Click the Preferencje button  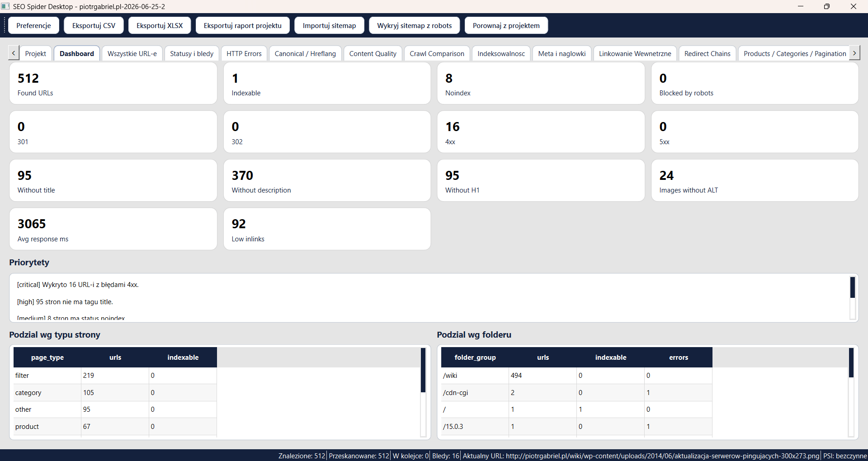point(33,25)
